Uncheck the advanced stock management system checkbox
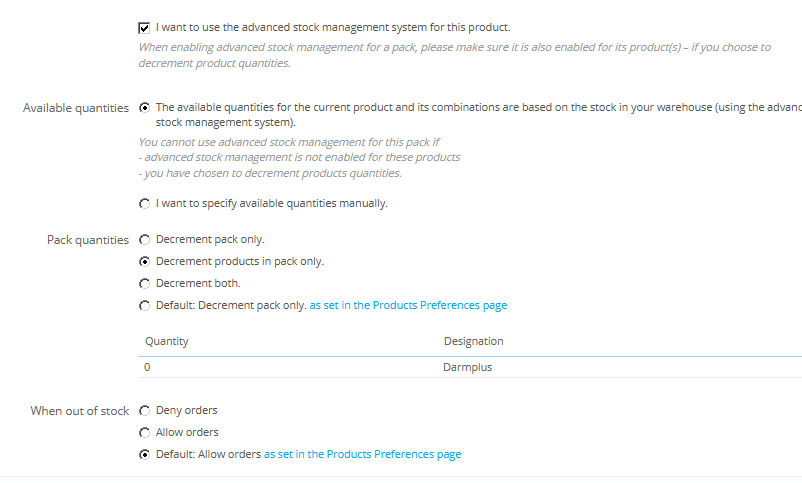Image resolution: width=802 pixels, height=483 pixels. point(144,28)
